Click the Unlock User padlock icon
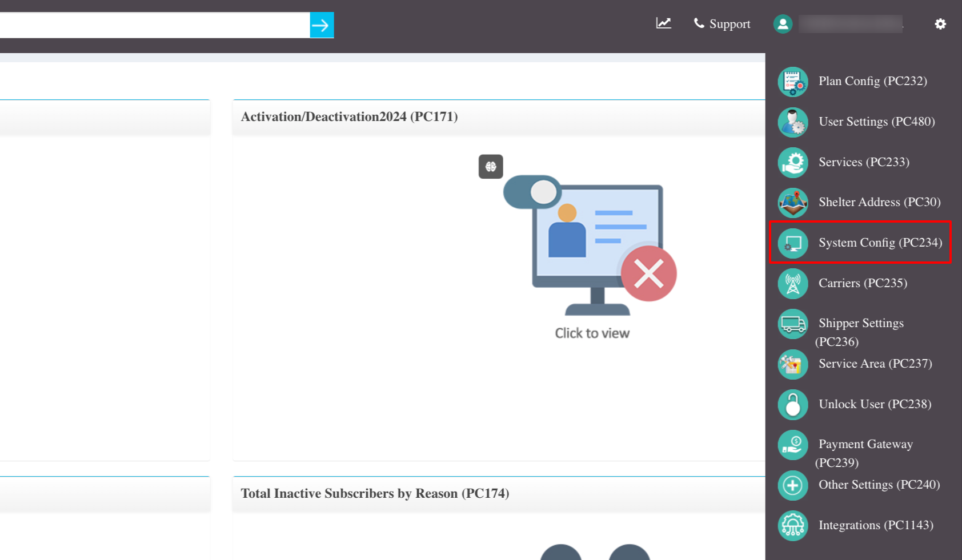Viewport: 962px width, 560px height. pyautogui.click(x=792, y=405)
